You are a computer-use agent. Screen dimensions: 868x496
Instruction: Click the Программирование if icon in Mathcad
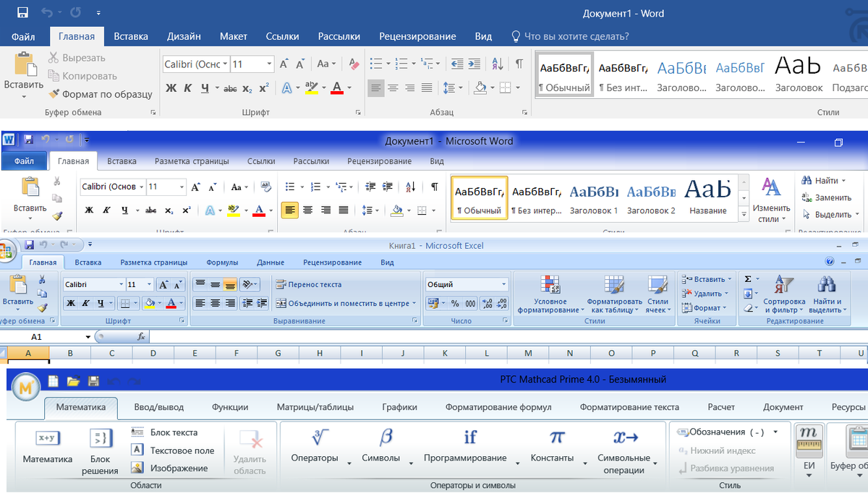click(x=470, y=437)
